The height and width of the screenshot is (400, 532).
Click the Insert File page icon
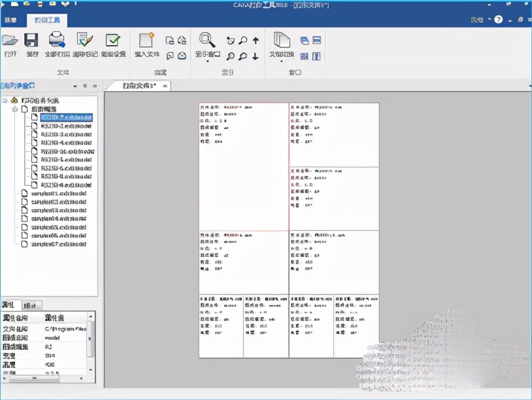[x=146, y=41]
